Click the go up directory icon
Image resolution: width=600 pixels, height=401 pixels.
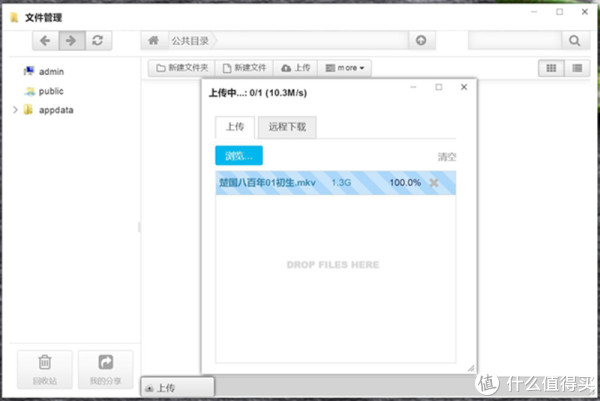pos(421,41)
